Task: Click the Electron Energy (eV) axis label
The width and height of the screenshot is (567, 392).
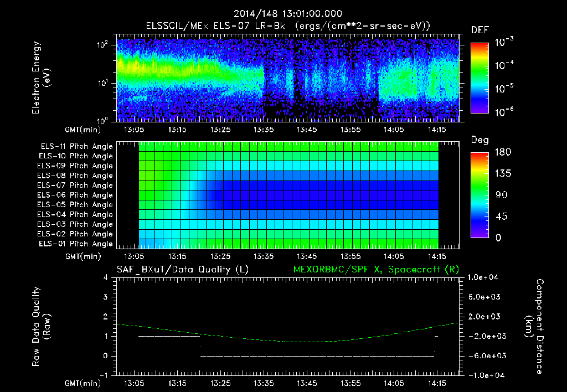Action: tap(41, 78)
